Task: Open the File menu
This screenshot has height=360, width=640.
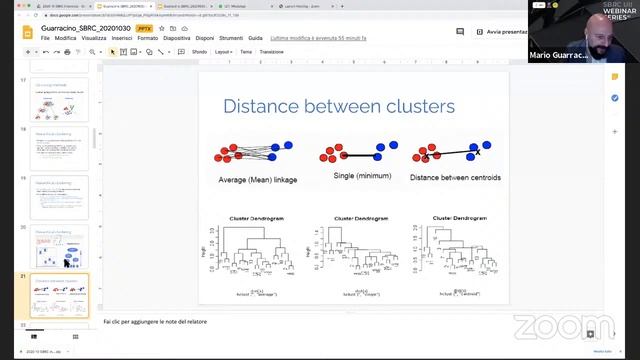Action: (45, 38)
